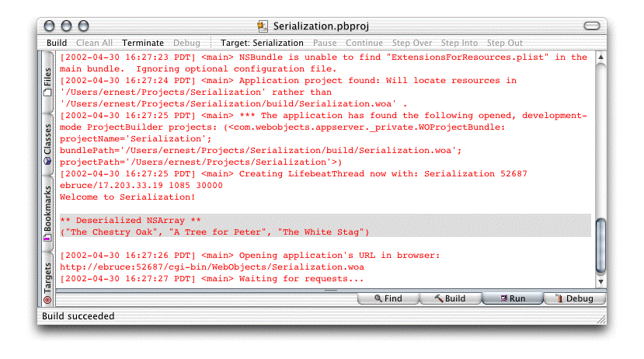644x359 pixels.
Task: Click the application URL ending in Serialization.woa
Action: [212, 267]
